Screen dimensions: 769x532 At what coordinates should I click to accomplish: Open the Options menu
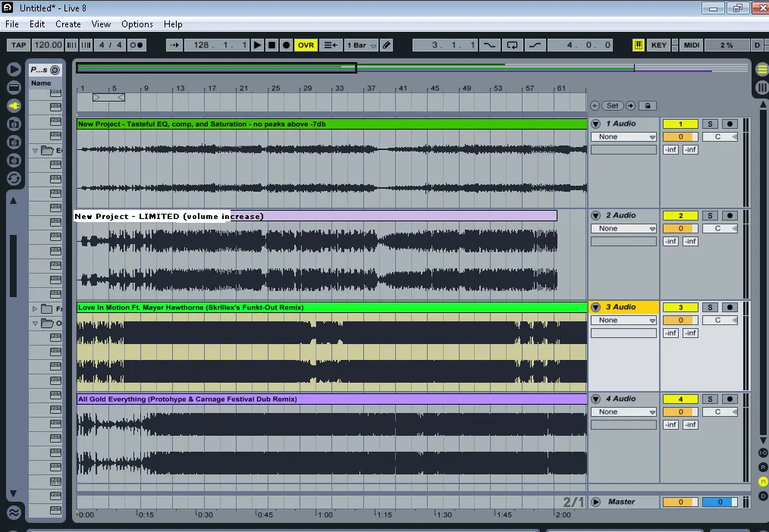coord(137,24)
